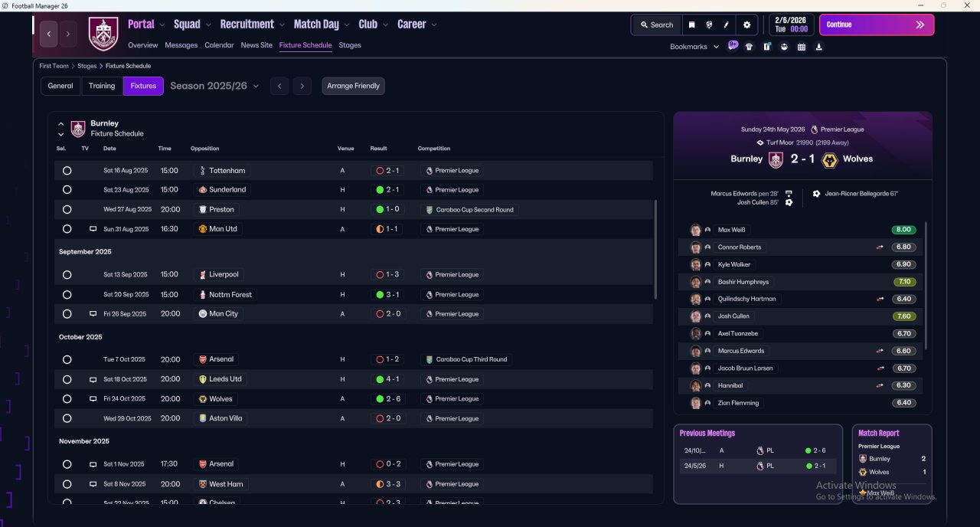
Task: Click the download tray icon in bookmarks bar
Action: pyautogui.click(x=819, y=47)
